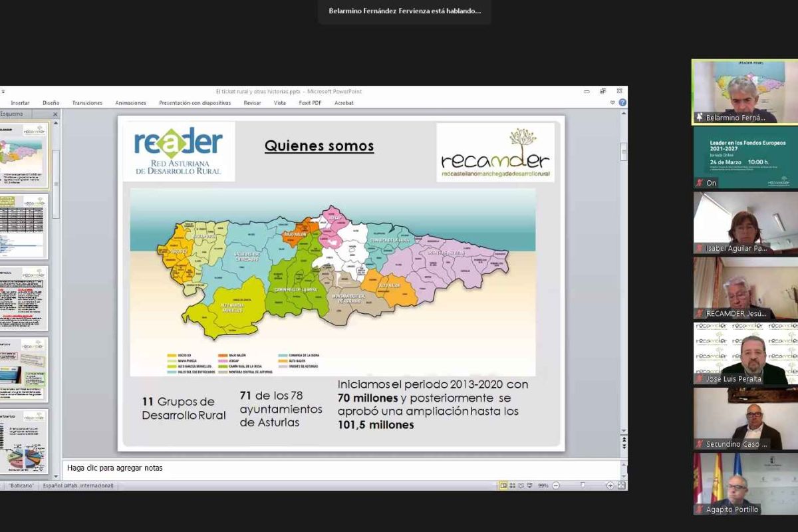Go to next slide double-arrow button
The width and height of the screenshot is (798, 532).
point(623,447)
